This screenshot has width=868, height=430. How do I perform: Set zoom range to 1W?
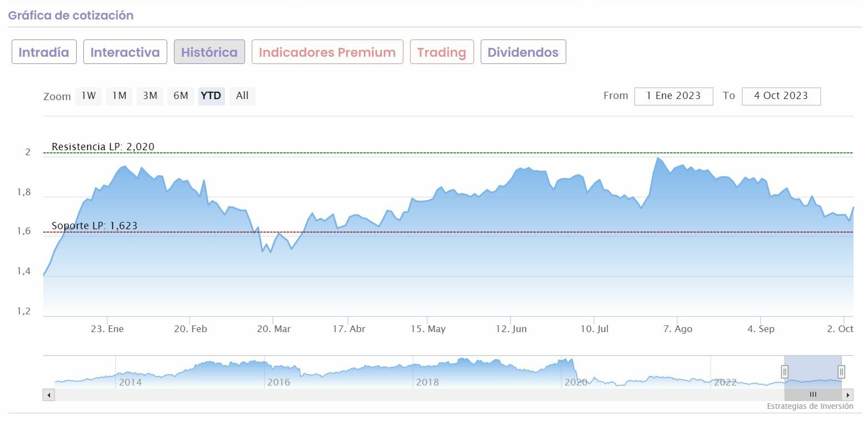click(x=88, y=96)
